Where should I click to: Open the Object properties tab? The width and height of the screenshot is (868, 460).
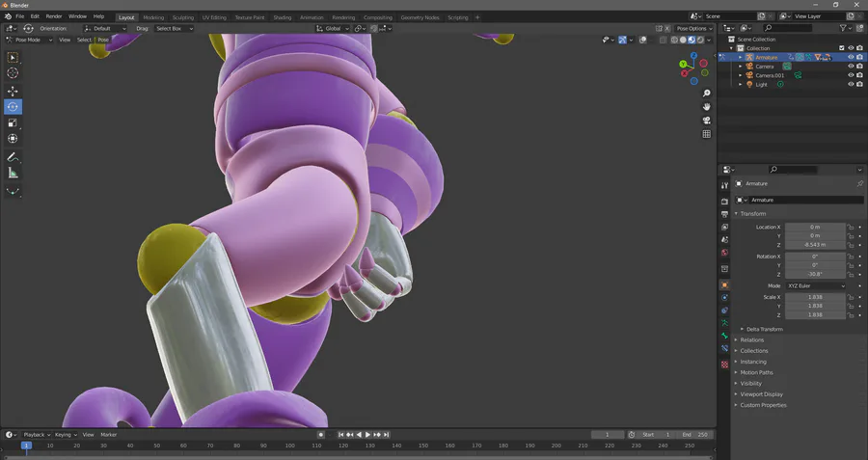click(x=724, y=285)
